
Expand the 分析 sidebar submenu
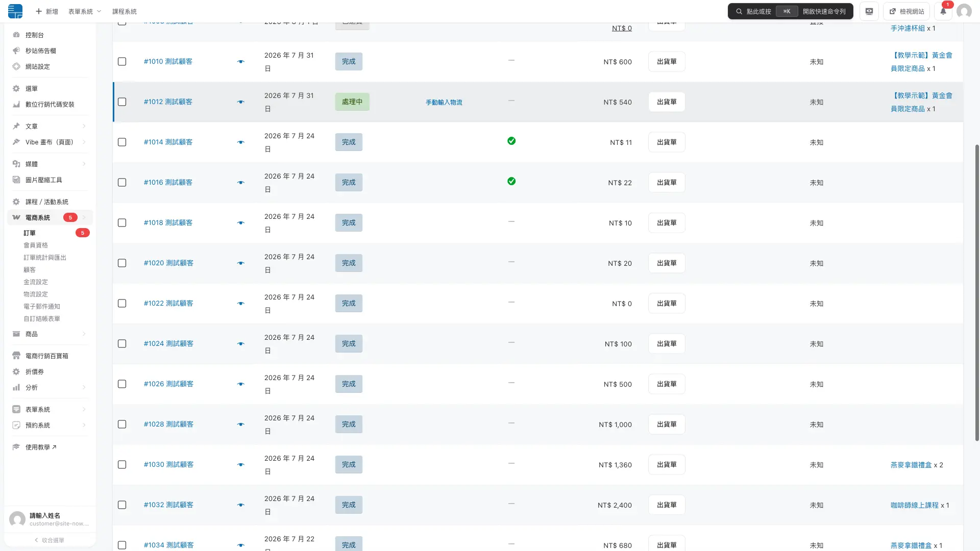click(84, 387)
